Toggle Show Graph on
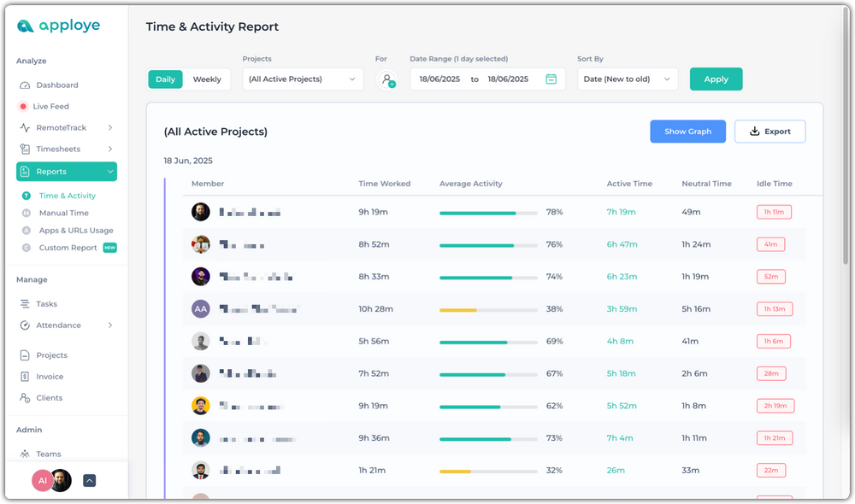The image size is (855, 504). coord(687,132)
